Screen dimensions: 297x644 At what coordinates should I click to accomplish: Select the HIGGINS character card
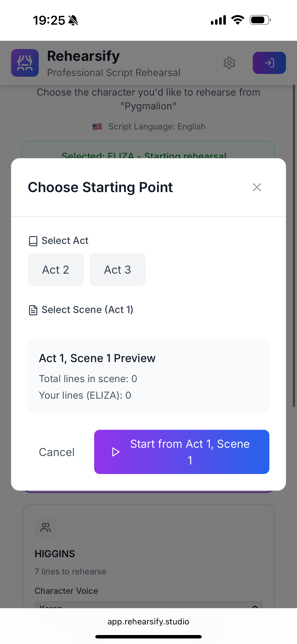click(x=148, y=557)
